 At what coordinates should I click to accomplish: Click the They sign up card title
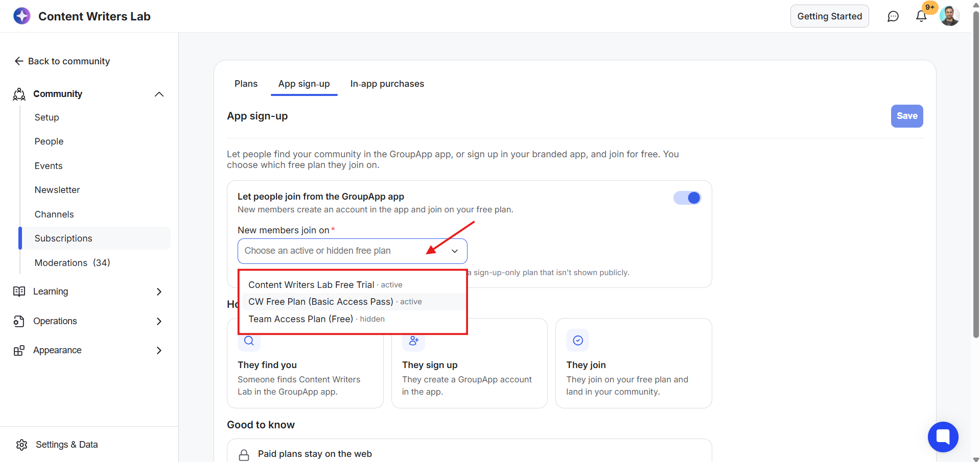[430, 365]
